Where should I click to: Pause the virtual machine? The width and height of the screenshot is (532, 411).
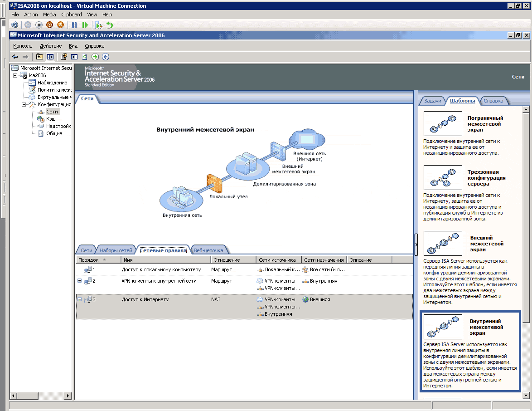(x=74, y=25)
